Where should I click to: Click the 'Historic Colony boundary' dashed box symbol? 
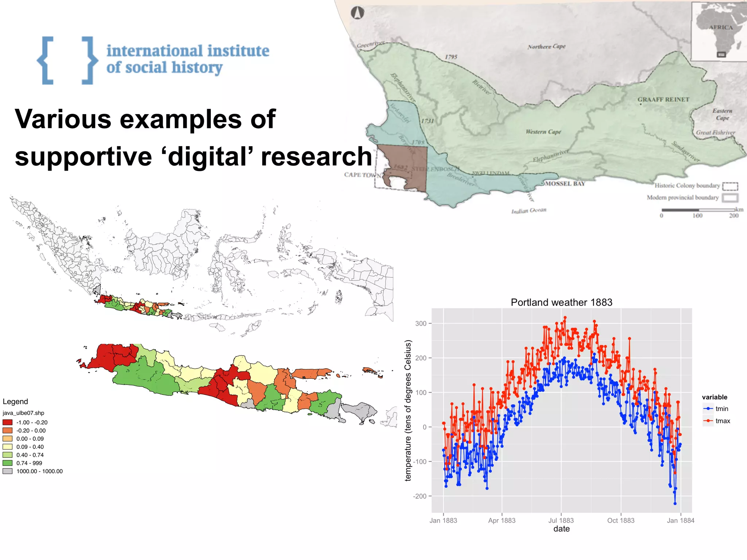[730, 186]
